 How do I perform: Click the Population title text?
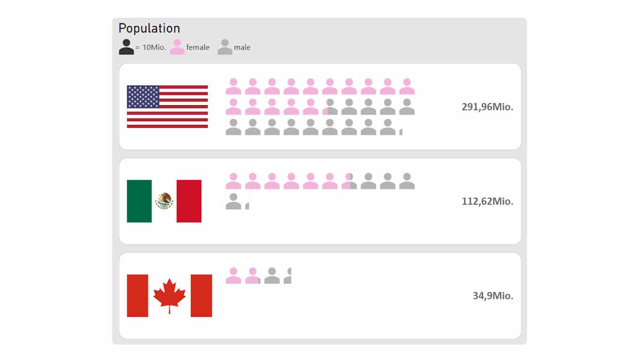[x=149, y=28]
